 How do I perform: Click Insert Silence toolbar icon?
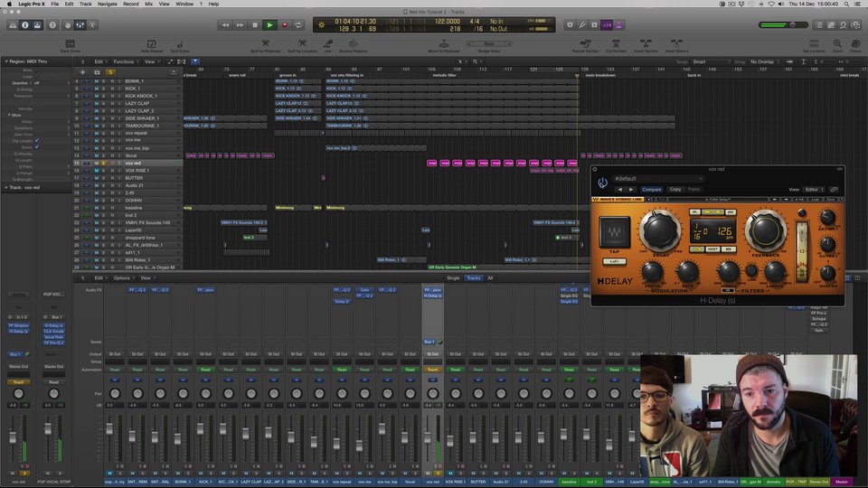point(676,43)
